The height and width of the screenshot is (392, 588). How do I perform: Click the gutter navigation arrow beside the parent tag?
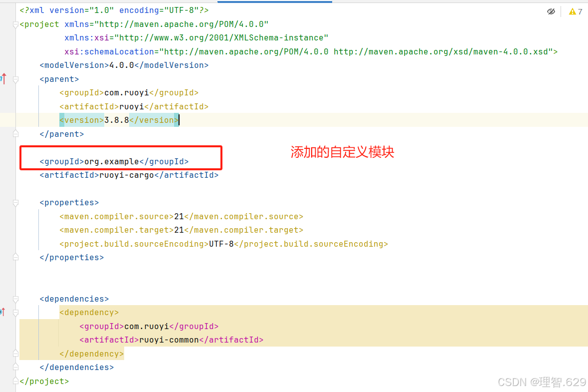click(3, 78)
